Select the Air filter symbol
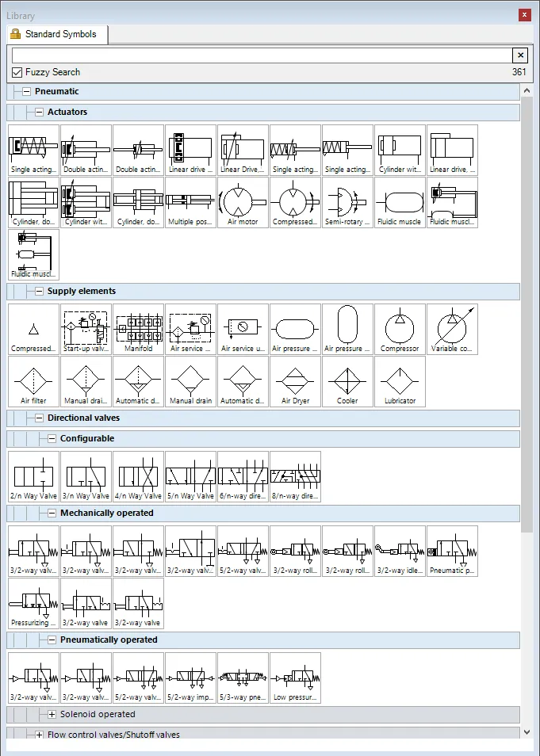Viewport: 540px width, 756px height. pyautogui.click(x=33, y=381)
